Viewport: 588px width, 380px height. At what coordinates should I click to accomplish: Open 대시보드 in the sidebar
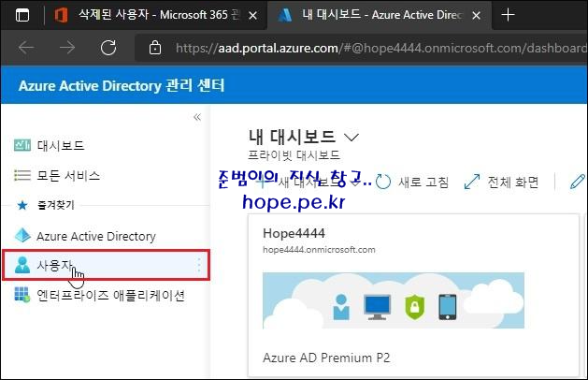61,146
